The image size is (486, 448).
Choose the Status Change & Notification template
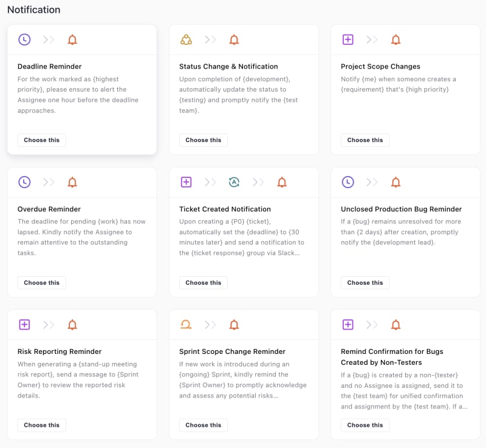pos(204,140)
